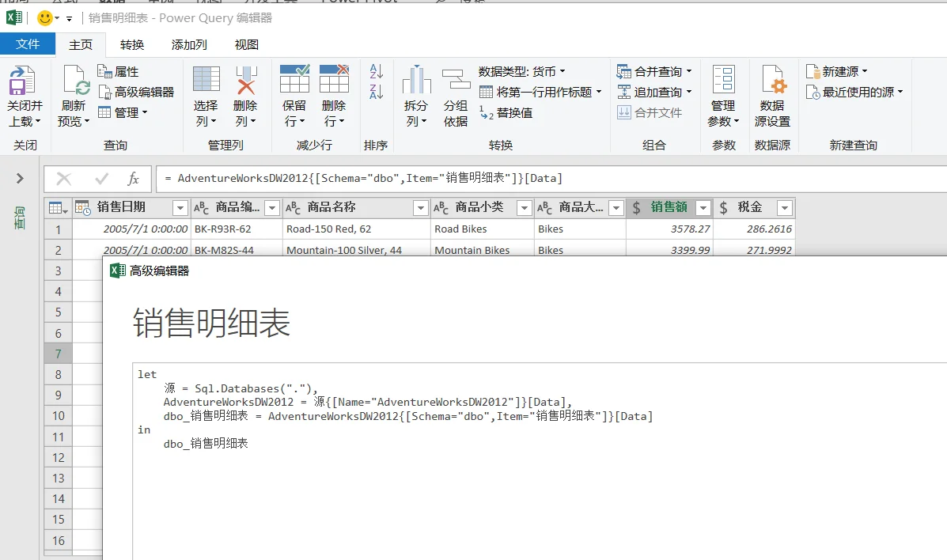
Task: Click the Refresh Preview icon
Action: (76, 81)
